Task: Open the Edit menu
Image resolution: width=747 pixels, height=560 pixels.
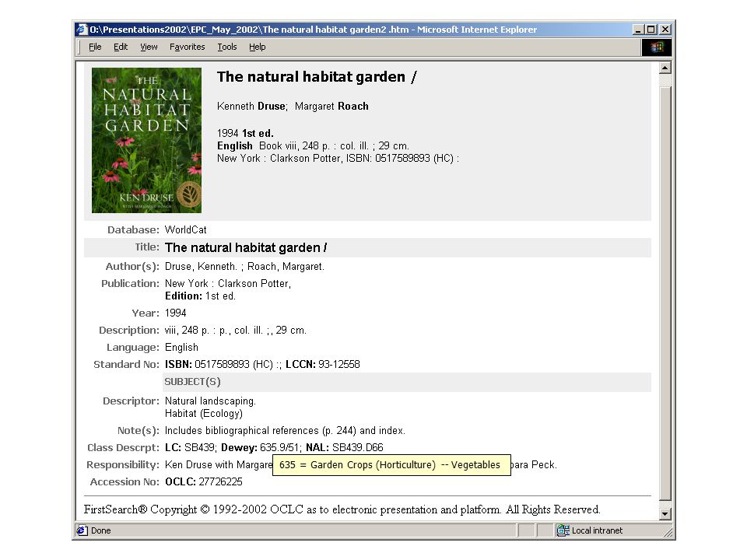Action: tap(121, 47)
